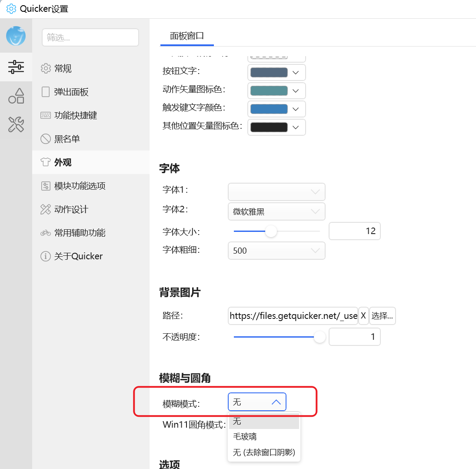
Task: Open the 黑名单 settings page
Action: click(91, 139)
